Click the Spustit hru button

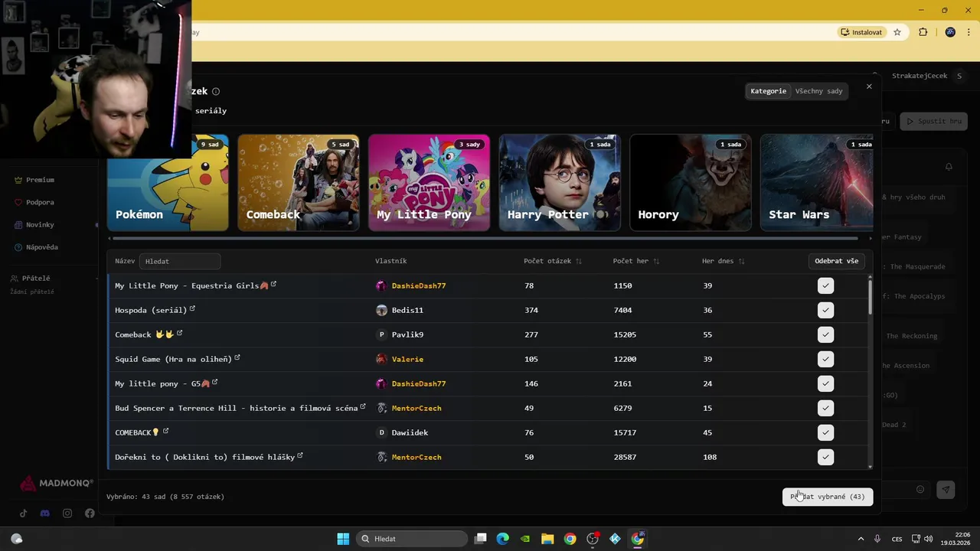click(933, 121)
